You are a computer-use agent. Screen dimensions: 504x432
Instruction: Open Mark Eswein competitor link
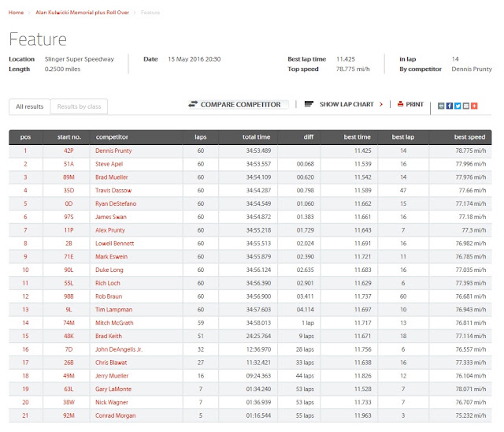[112, 256]
